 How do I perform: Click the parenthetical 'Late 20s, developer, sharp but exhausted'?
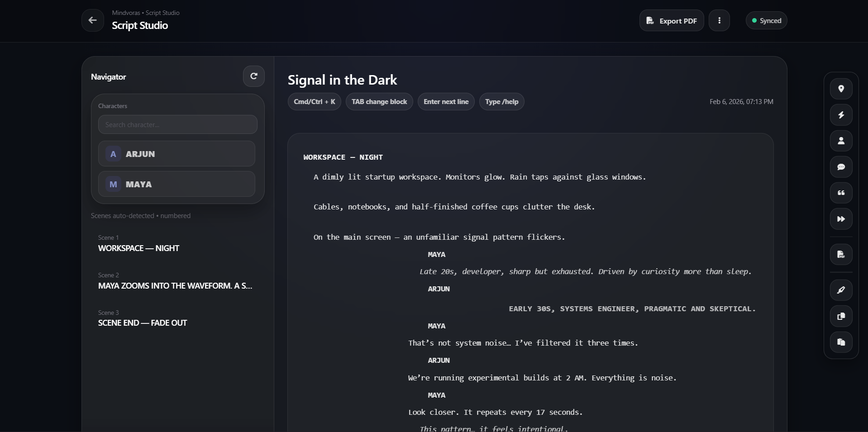585,271
